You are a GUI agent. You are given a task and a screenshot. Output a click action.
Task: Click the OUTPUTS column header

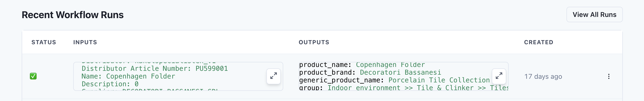pyautogui.click(x=314, y=42)
